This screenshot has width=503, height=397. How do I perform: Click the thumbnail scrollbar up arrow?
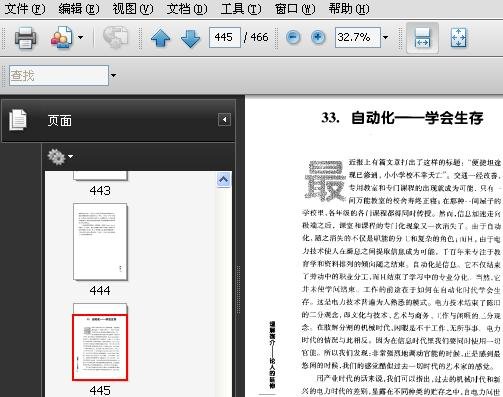click(x=223, y=180)
